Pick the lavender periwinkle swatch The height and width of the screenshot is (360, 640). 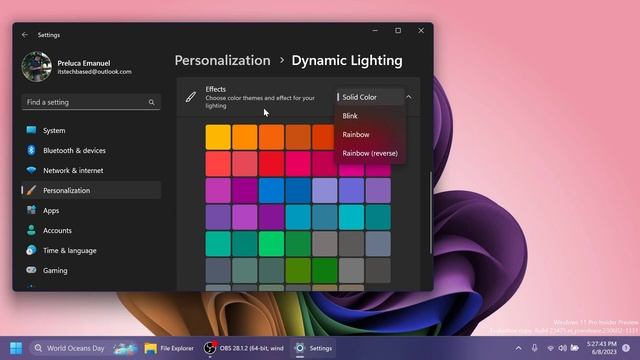pos(324,191)
